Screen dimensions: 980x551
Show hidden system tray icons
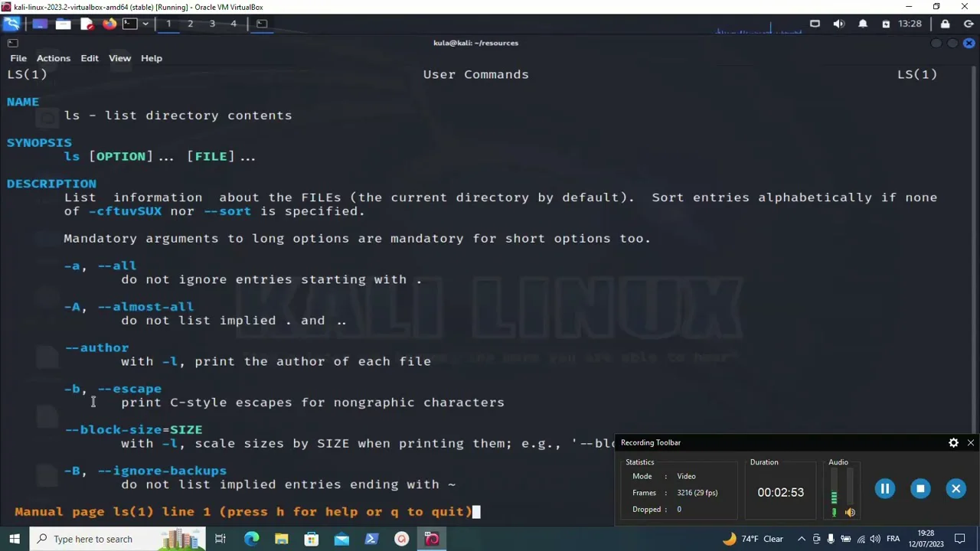click(x=802, y=539)
